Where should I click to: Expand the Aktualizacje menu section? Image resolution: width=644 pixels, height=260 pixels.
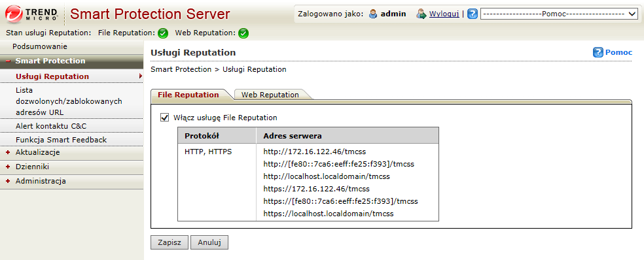pyautogui.click(x=8, y=153)
